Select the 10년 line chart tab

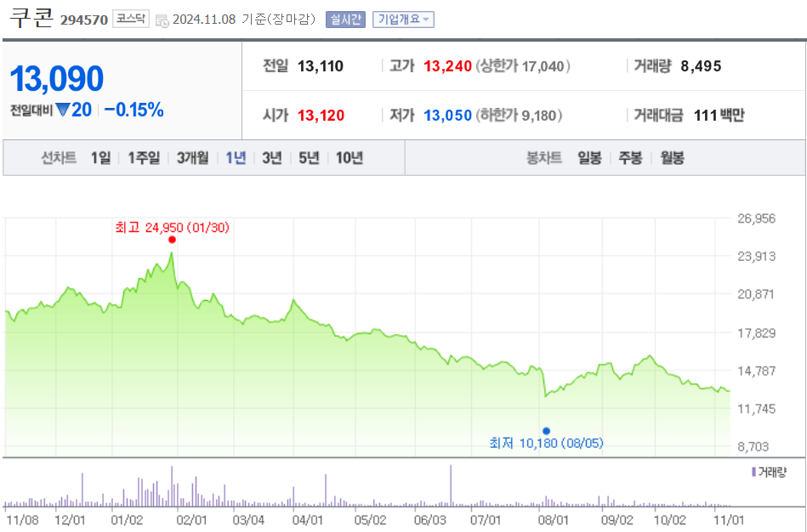(x=350, y=158)
